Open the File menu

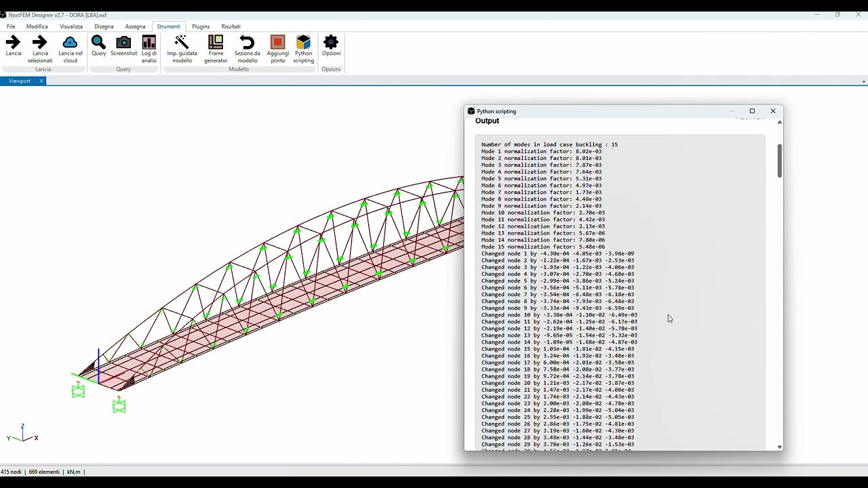(x=11, y=26)
